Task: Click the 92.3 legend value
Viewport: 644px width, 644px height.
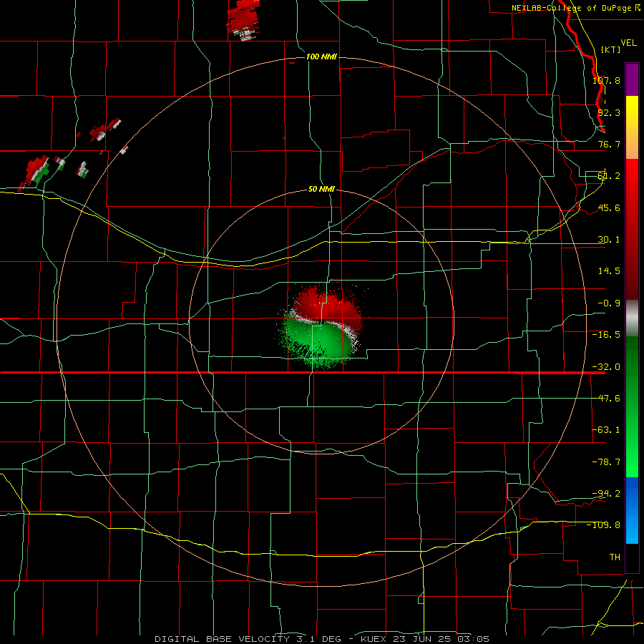Action: [x=609, y=112]
